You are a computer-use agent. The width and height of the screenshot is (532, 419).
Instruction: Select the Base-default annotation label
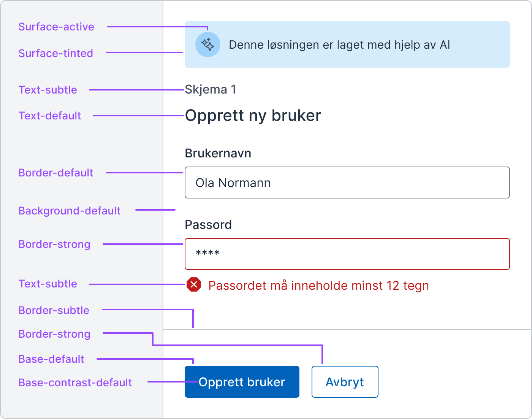pos(51,359)
